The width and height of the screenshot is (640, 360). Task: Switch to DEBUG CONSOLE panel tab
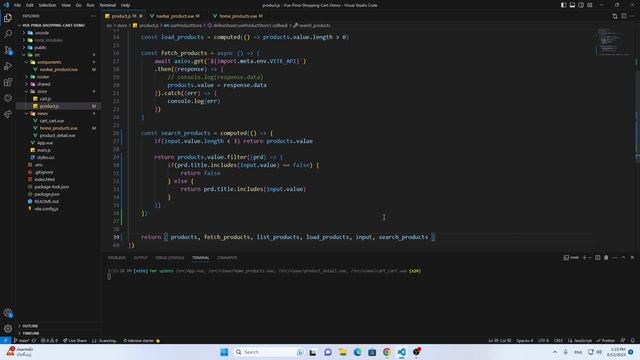click(169, 258)
